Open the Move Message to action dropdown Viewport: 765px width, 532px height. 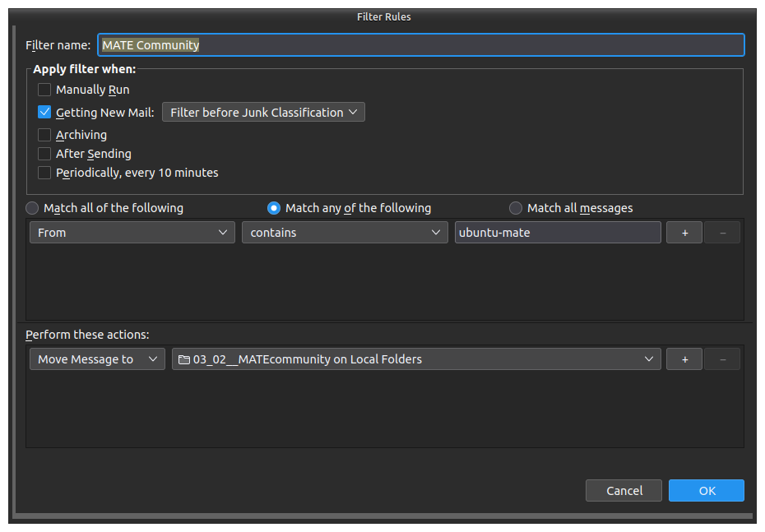pos(98,359)
